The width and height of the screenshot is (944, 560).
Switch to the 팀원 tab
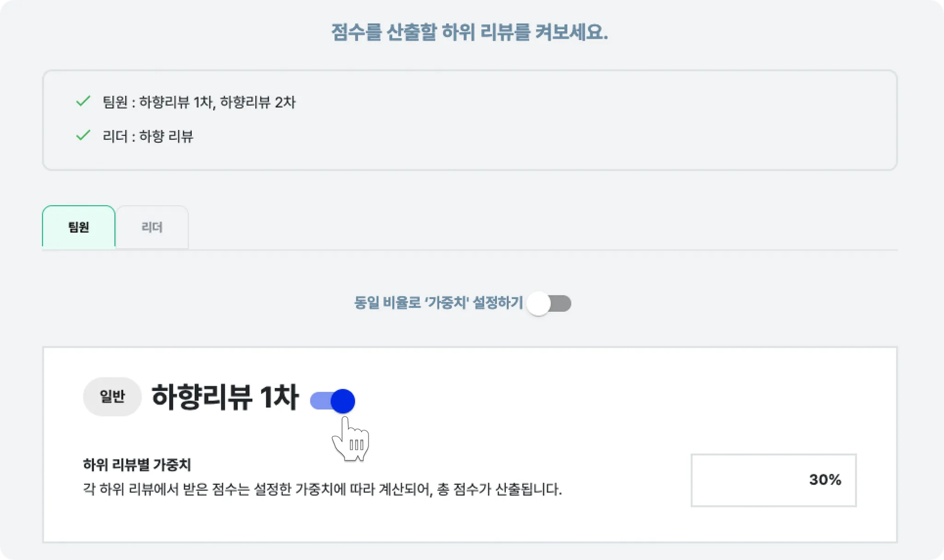[79, 227]
